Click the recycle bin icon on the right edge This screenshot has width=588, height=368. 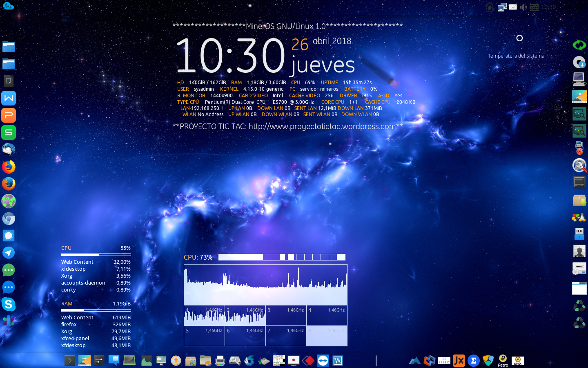[x=579, y=305]
